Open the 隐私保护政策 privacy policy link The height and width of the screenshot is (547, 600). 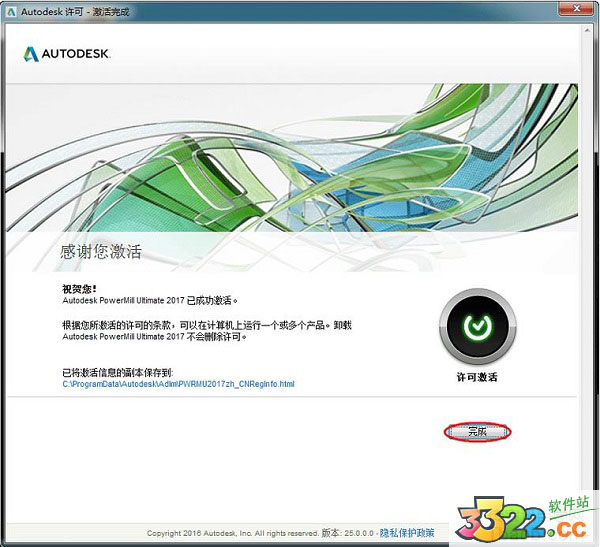click(407, 533)
